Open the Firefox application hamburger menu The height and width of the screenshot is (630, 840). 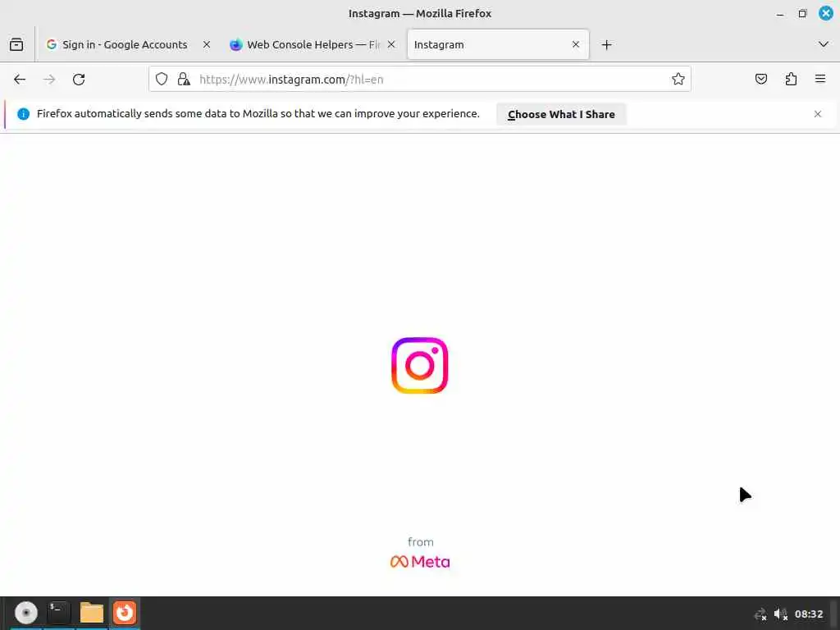point(820,80)
